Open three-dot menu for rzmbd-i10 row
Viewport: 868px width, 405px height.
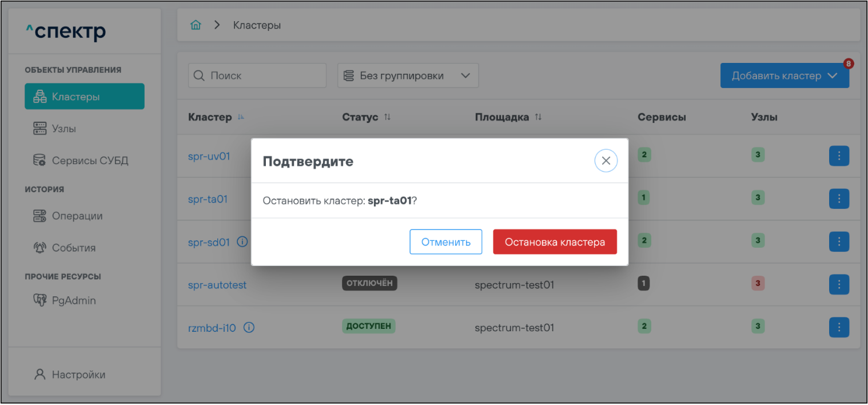point(838,327)
